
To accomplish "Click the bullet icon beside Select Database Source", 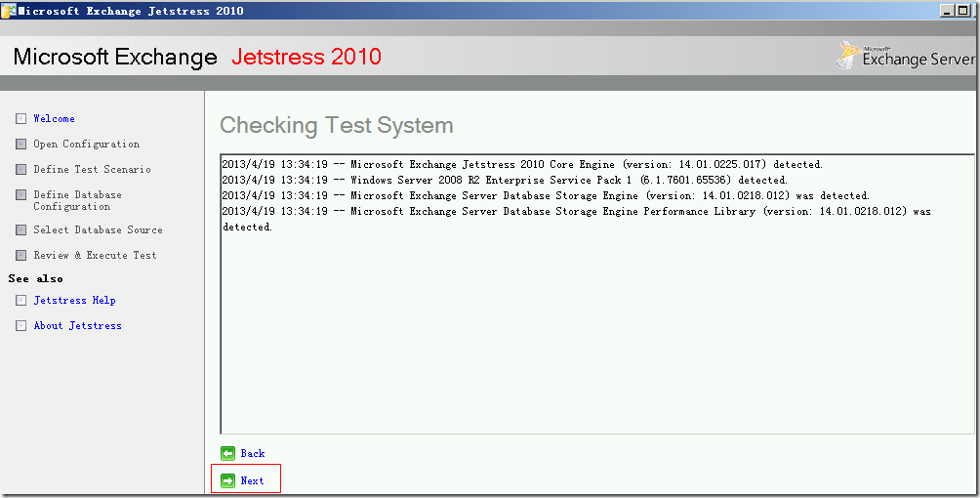I will (x=21, y=230).
